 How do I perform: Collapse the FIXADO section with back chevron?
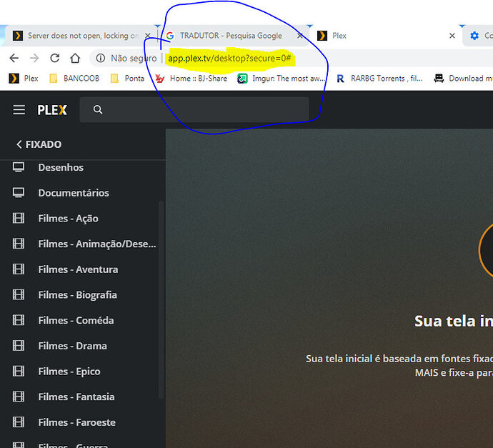click(19, 144)
